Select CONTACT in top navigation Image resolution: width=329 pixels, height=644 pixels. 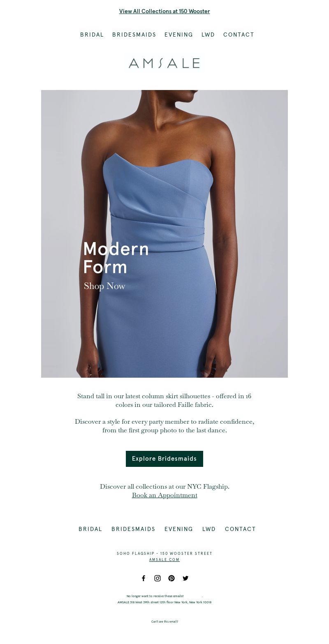coord(239,35)
